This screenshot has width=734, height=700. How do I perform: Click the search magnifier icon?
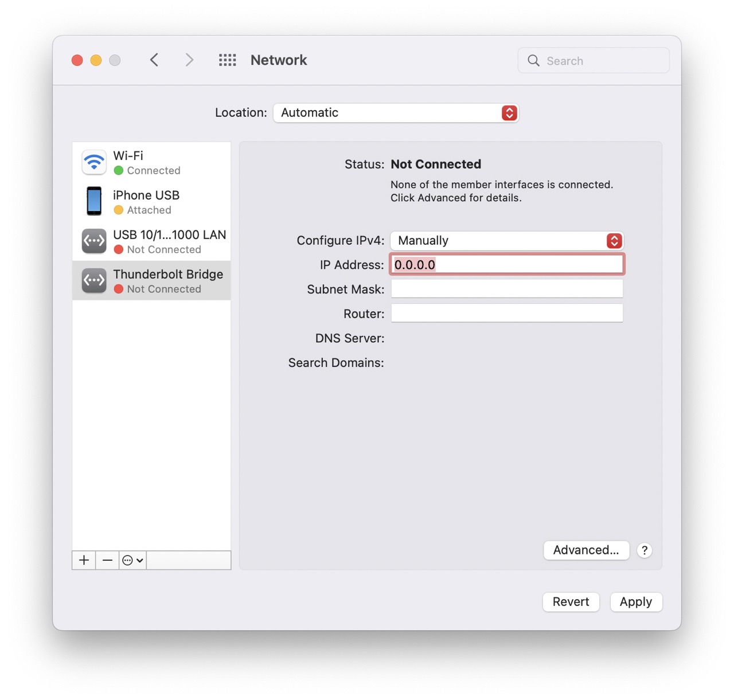tap(533, 60)
